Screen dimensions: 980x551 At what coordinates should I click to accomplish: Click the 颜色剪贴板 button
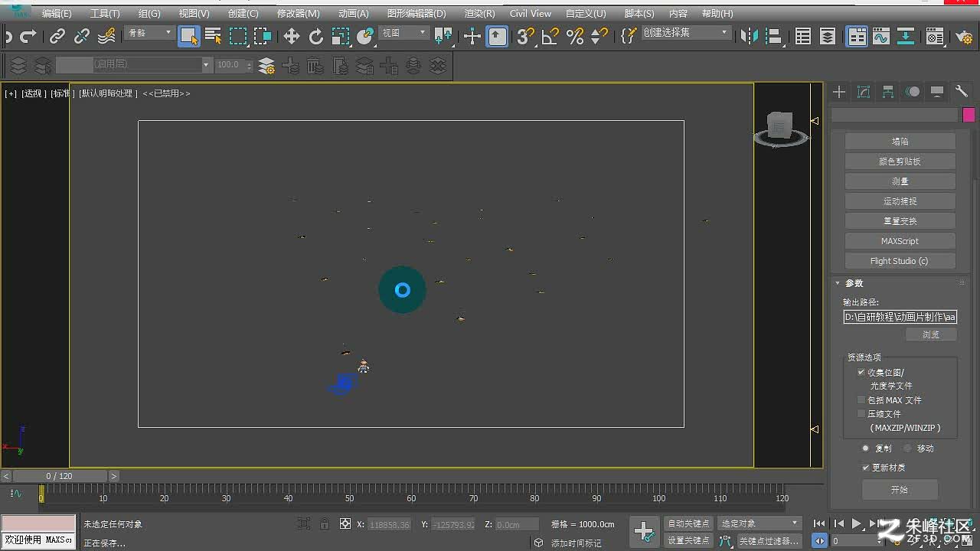tap(900, 161)
